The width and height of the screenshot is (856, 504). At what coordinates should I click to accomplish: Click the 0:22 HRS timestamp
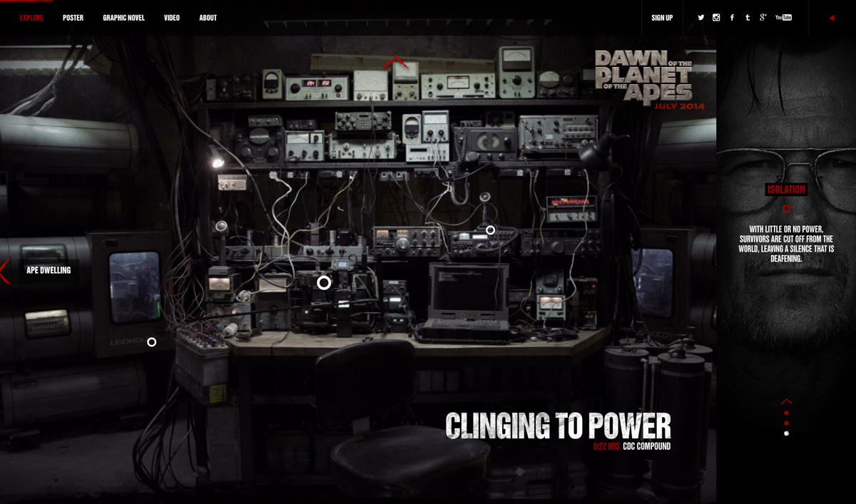point(606,447)
